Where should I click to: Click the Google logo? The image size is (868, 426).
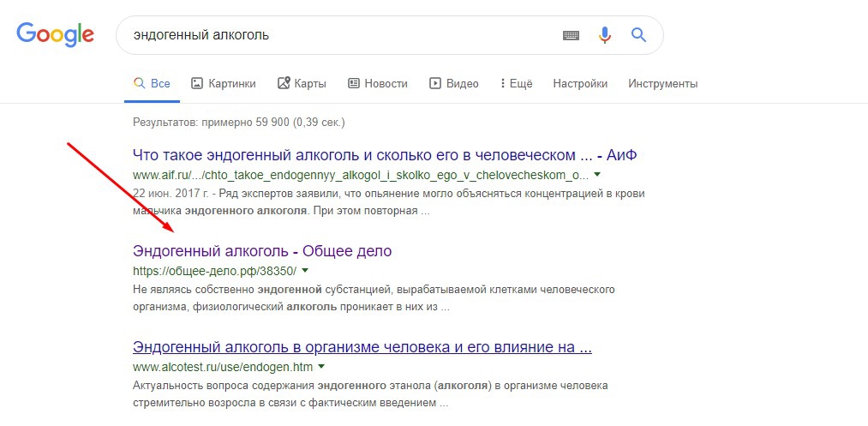[56, 36]
